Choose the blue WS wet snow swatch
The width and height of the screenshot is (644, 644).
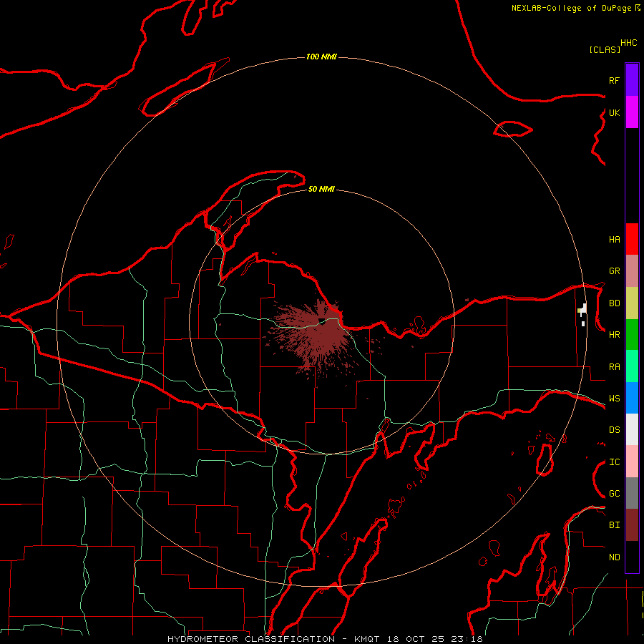(632, 398)
